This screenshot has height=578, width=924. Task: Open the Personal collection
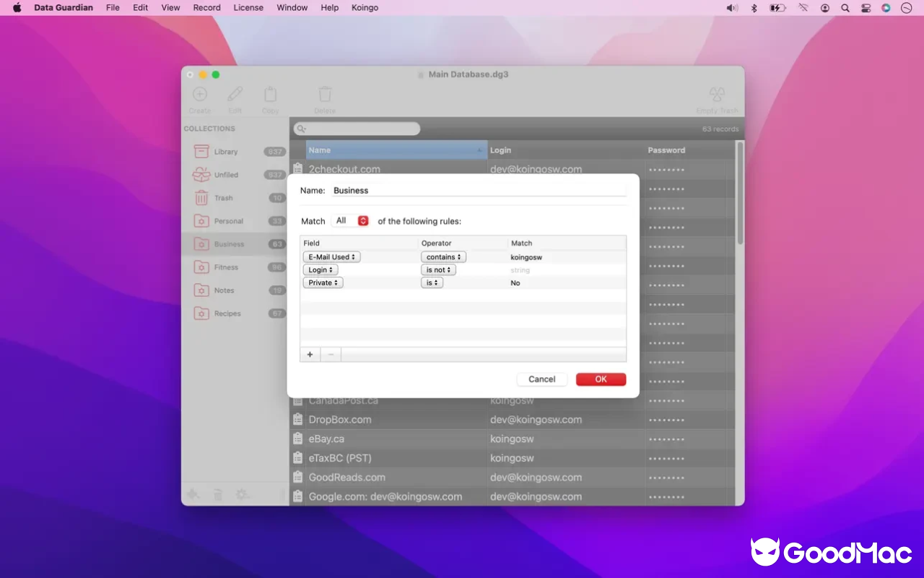[228, 220]
